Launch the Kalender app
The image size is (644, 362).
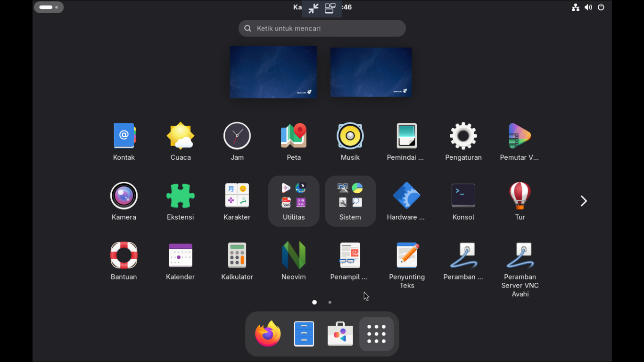coord(181,261)
